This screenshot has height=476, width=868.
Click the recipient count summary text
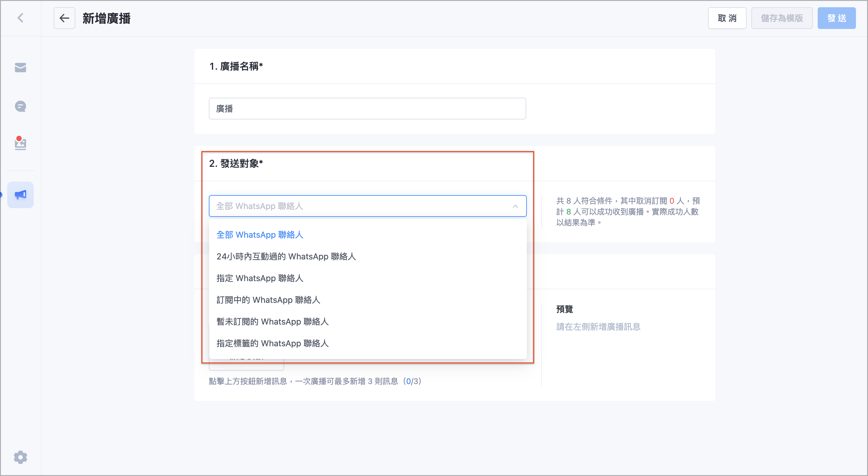tap(628, 211)
